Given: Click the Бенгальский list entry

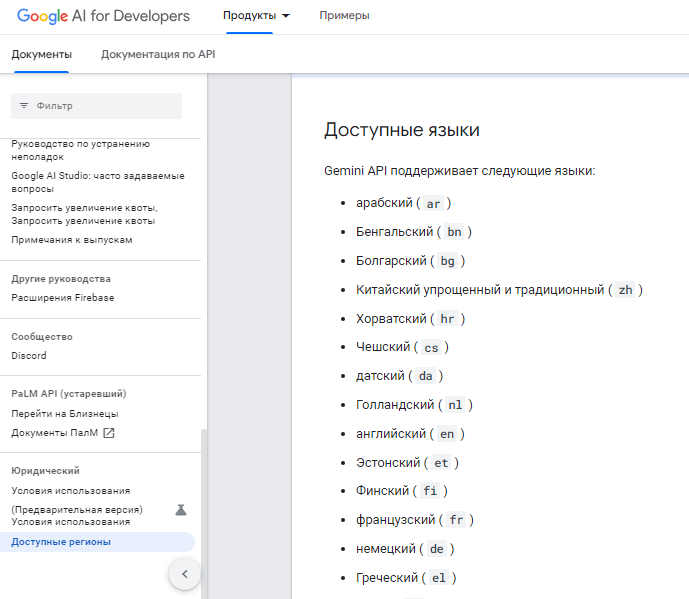Looking at the screenshot, I should pos(413,232).
